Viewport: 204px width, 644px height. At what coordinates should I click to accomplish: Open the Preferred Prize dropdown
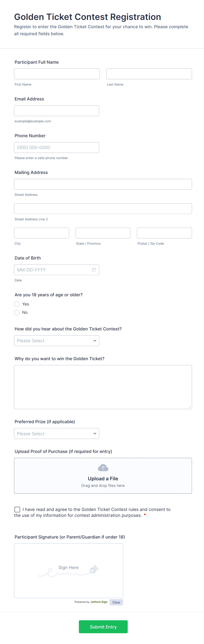[x=56, y=433]
